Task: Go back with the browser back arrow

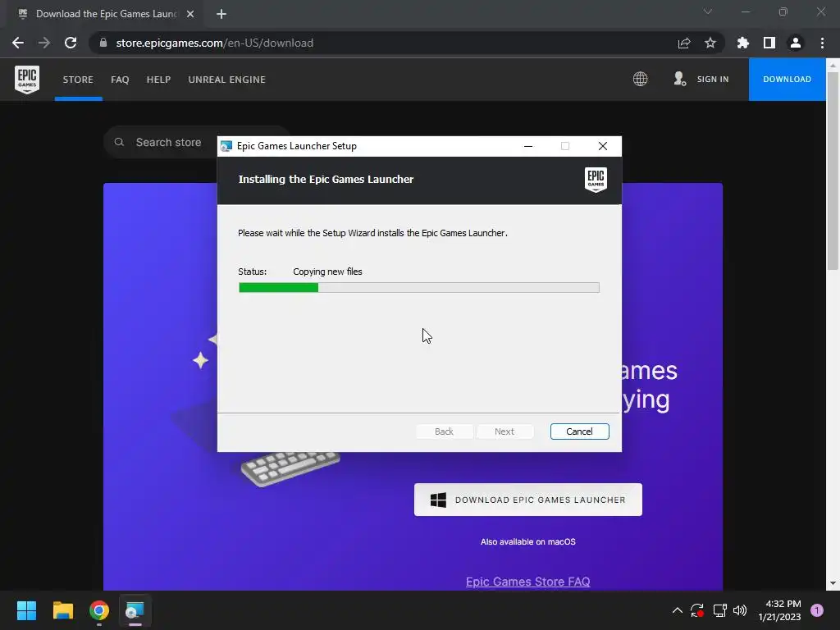Action: [18, 43]
